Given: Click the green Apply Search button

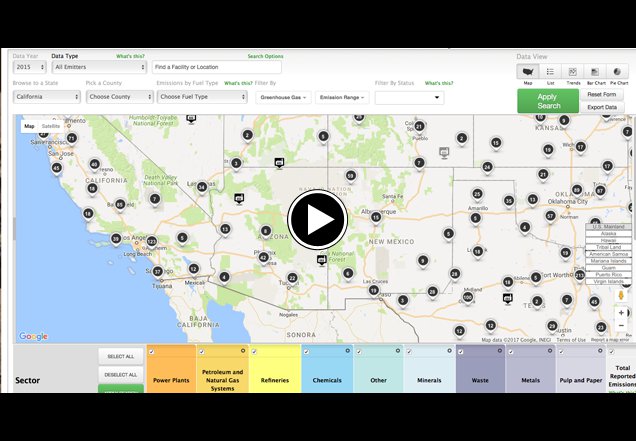Looking at the screenshot, I should 548,101.
